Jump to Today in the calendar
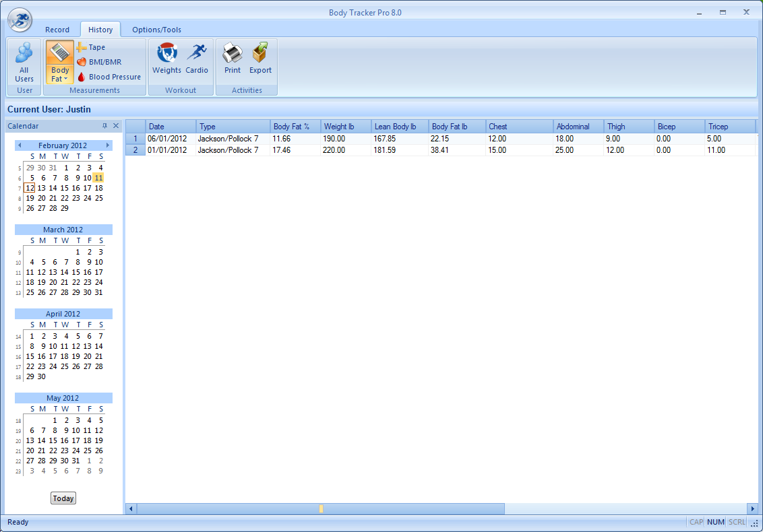 63,498
